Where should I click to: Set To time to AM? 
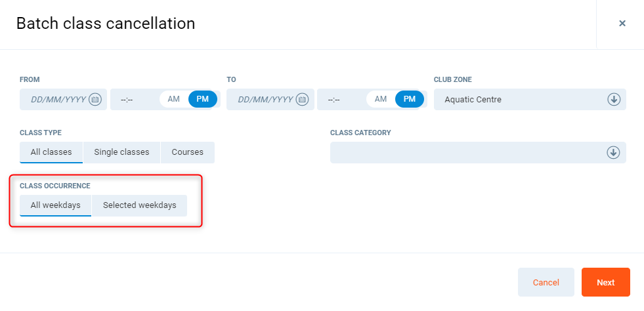pyautogui.click(x=381, y=99)
